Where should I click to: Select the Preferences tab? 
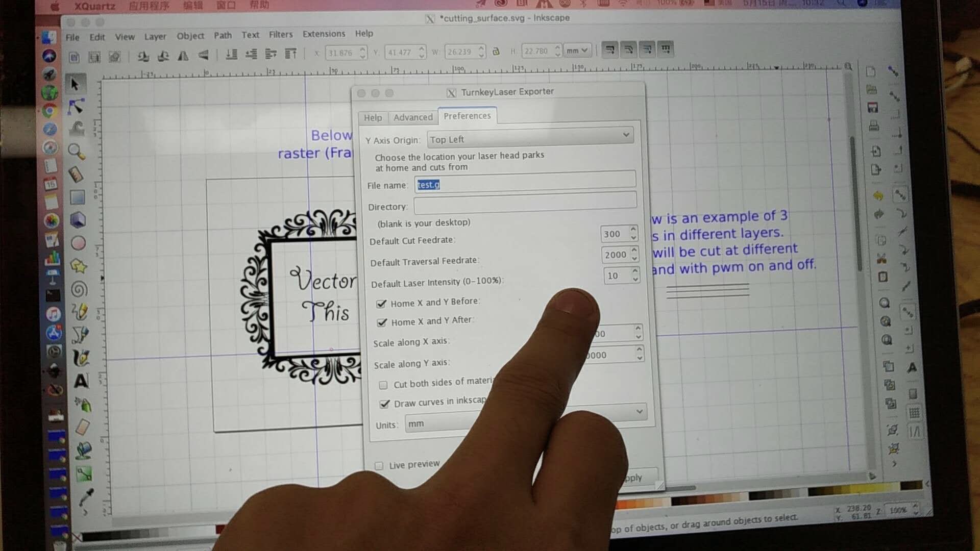point(467,116)
